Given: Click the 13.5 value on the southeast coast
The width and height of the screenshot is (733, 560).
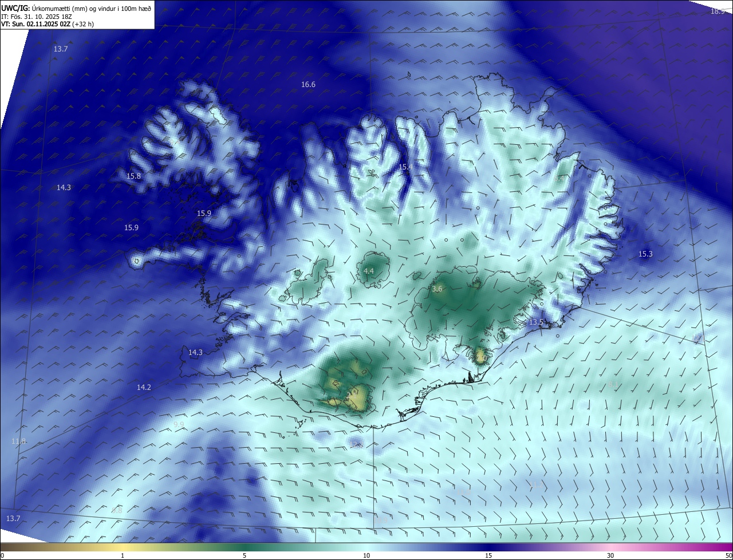Looking at the screenshot, I should click(x=536, y=322).
